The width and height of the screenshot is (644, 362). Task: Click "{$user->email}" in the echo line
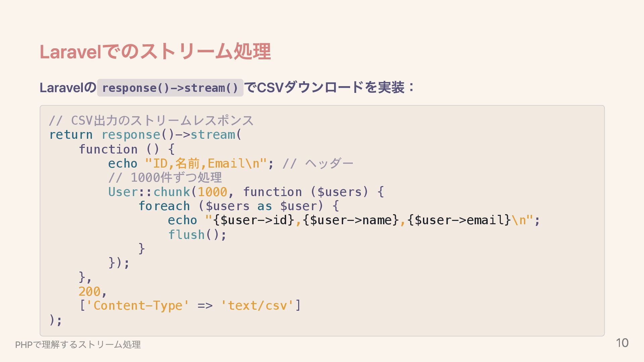pyautogui.click(x=459, y=220)
